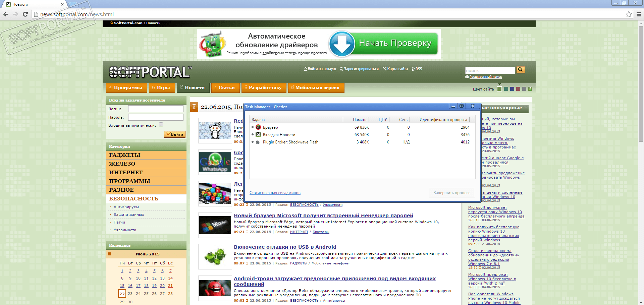Click the Вкладка: Новости row icon
The image size is (644, 305).
pyautogui.click(x=258, y=135)
